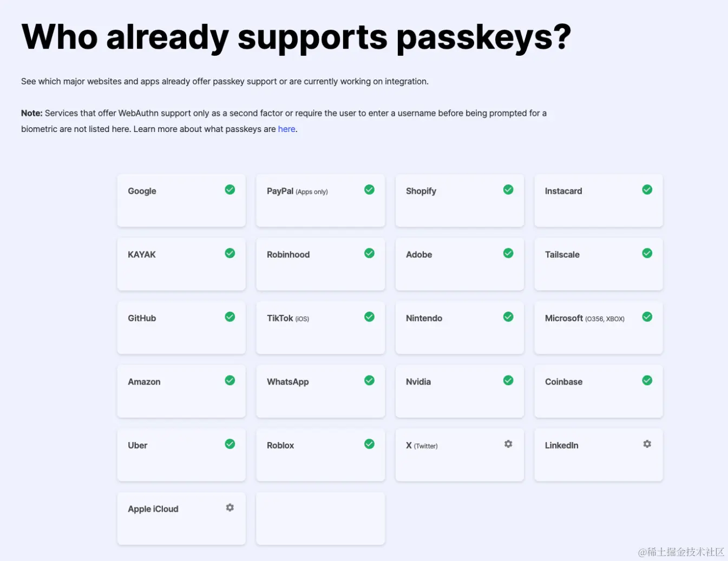Select the checkmark next to Coinbase
The width and height of the screenshot is (728, 561).
(x=647, y=380)
